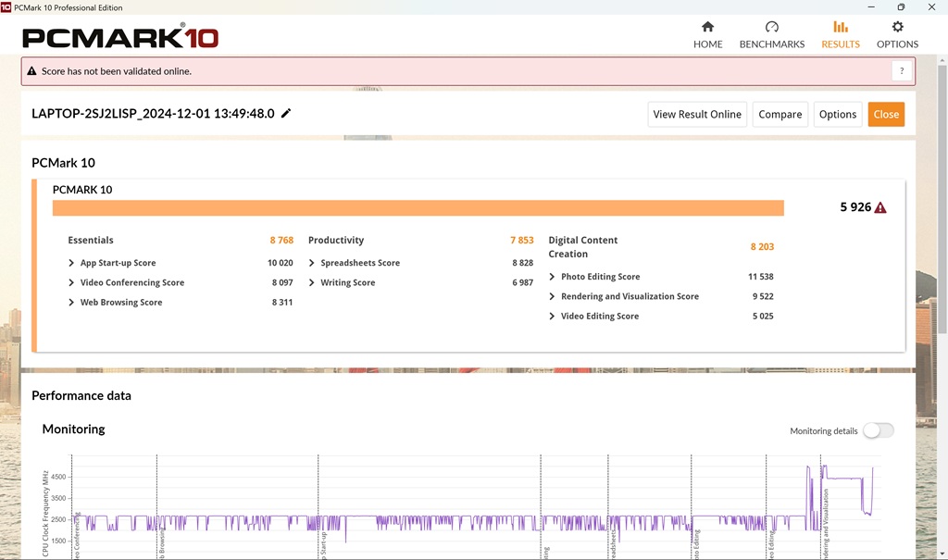Click the Productivity heading
This screenshot has width=948, height=560.
[336, 240]
